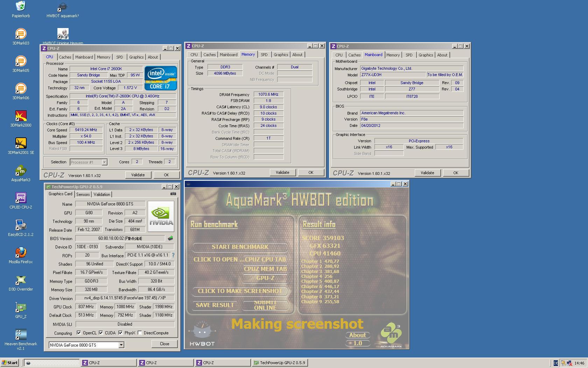Switch to TechPowerUp GPU-Z taskbar button
The height and width of the screenshot is (368, 588).
[x=280, y=363]
